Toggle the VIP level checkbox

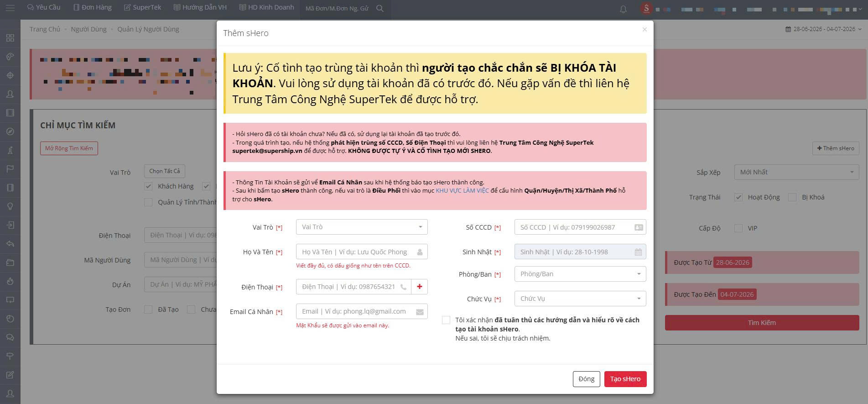[x=738, y=228]
